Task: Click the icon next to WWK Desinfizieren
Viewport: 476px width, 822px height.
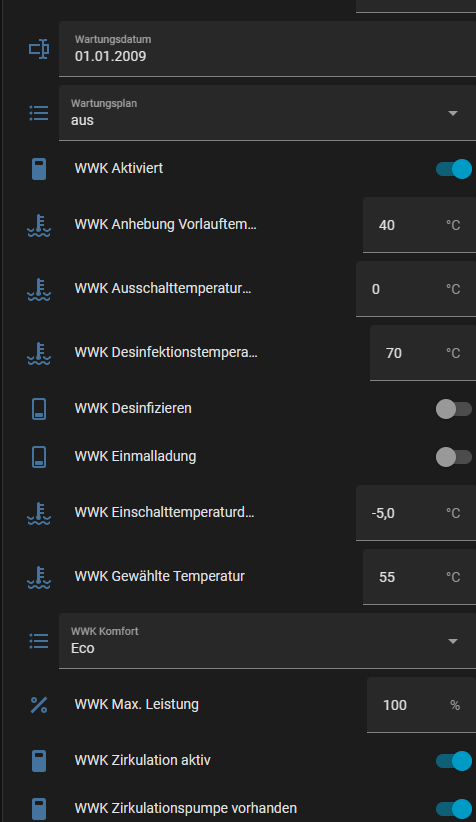Action: pos(39,408)
